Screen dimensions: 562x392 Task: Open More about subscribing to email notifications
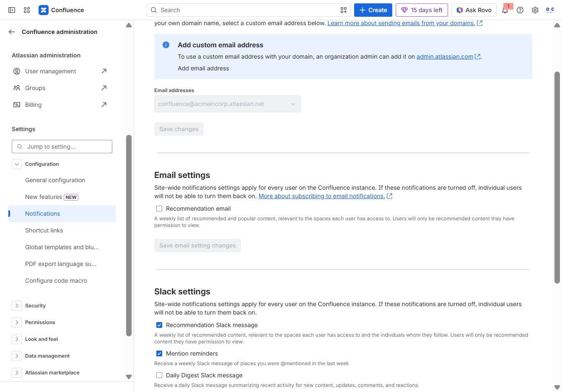click(321, 196)
